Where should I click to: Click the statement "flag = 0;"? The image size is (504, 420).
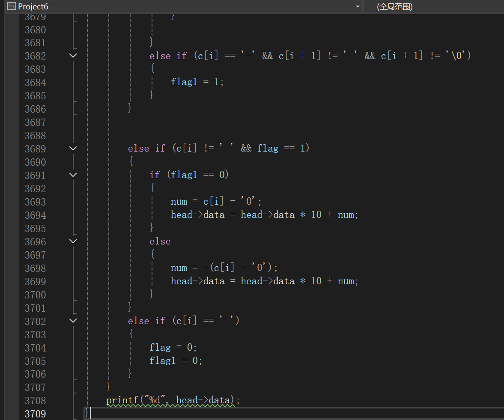(173, 347)
